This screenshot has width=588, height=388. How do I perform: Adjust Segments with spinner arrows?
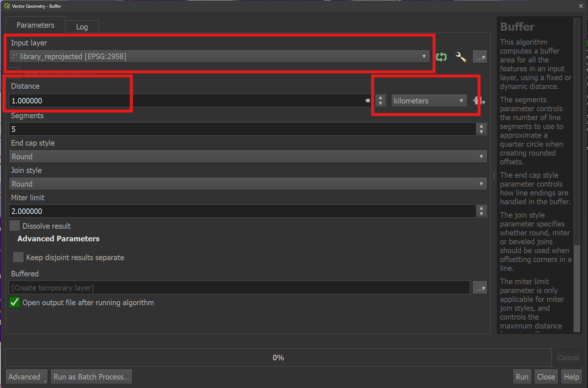click(x=481, y=129)
